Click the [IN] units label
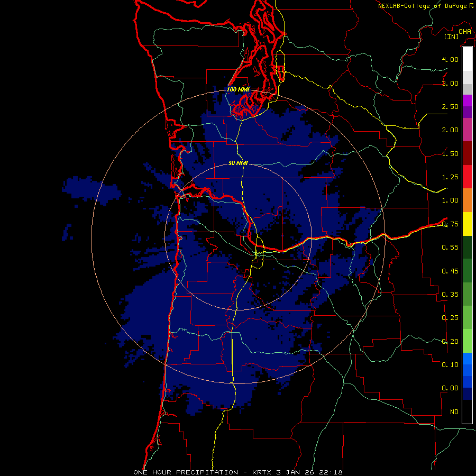 point(451,36)
